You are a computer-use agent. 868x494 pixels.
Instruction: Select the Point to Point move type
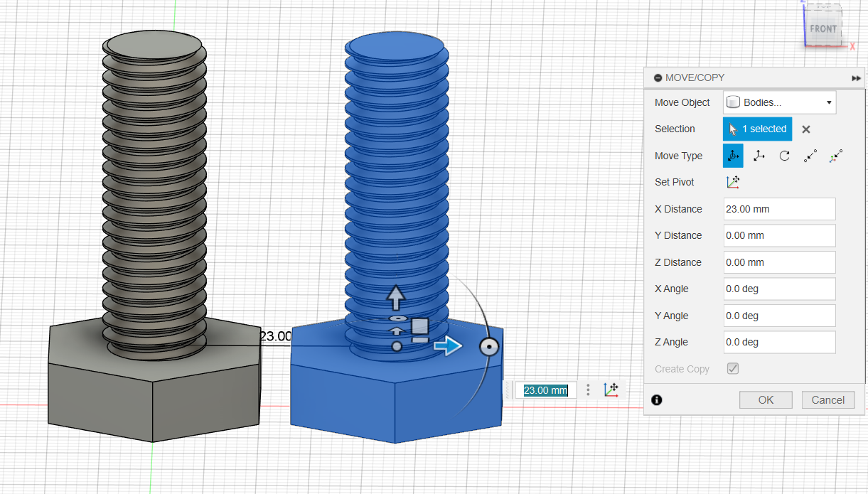(x=810, y=156)
